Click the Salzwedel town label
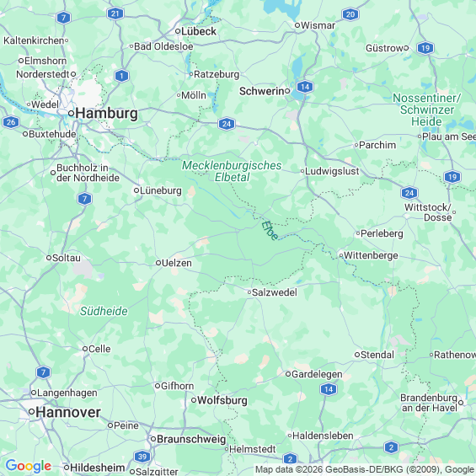 click(275, 292)
